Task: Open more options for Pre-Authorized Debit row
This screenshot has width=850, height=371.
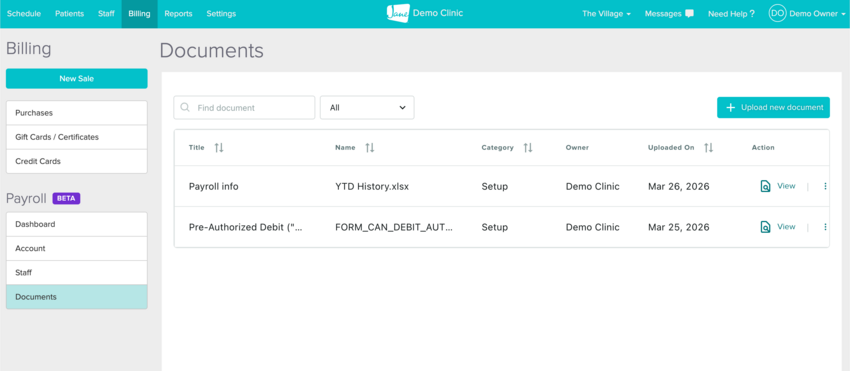Action: point(825,227)
